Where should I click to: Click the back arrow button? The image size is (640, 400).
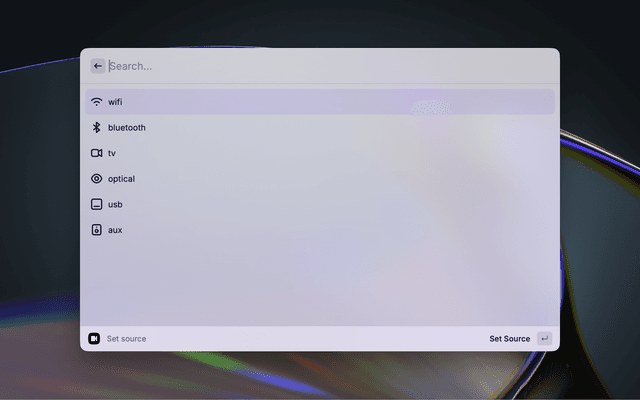click(x=98, y=66)
